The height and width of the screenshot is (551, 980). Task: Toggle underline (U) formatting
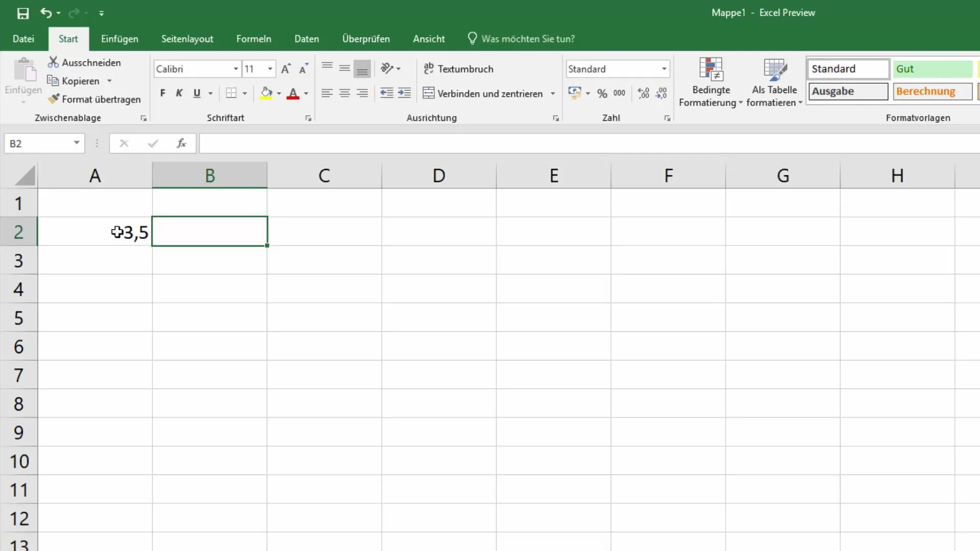click(197, 93)
